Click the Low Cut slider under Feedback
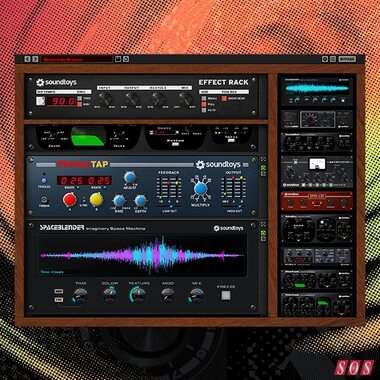The width and height of the screenshot is (380, 380). click(x=169, y=207)
